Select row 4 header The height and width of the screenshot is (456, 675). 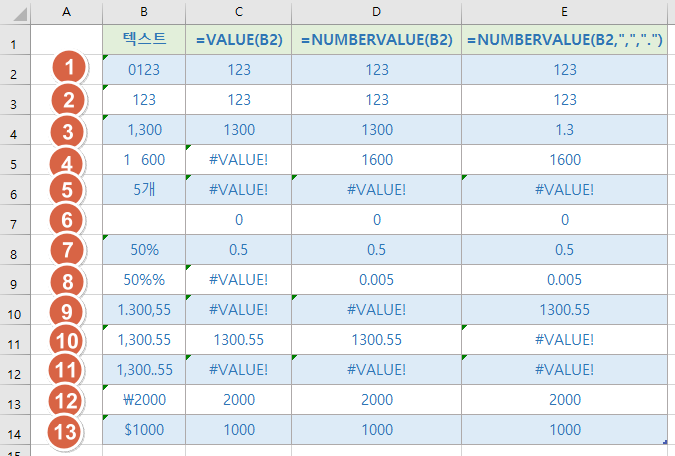tap(15, 130)
